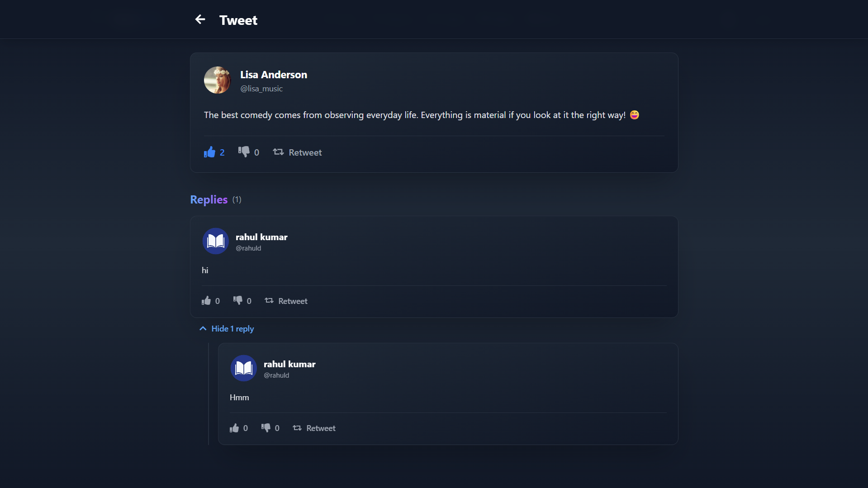The image size is (868, 488).
Task: Click the chevron beside Hide 1 reply
Action: [203, 329]
